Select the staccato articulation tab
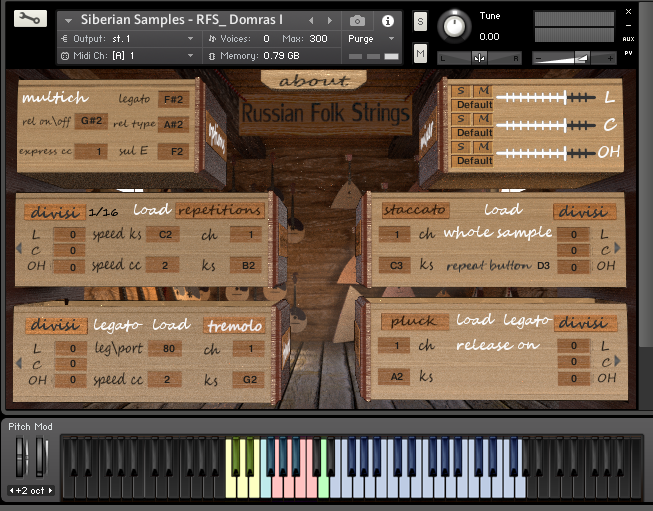The height and width of the screenshot is (511, 653). click(x=415, y=210)
